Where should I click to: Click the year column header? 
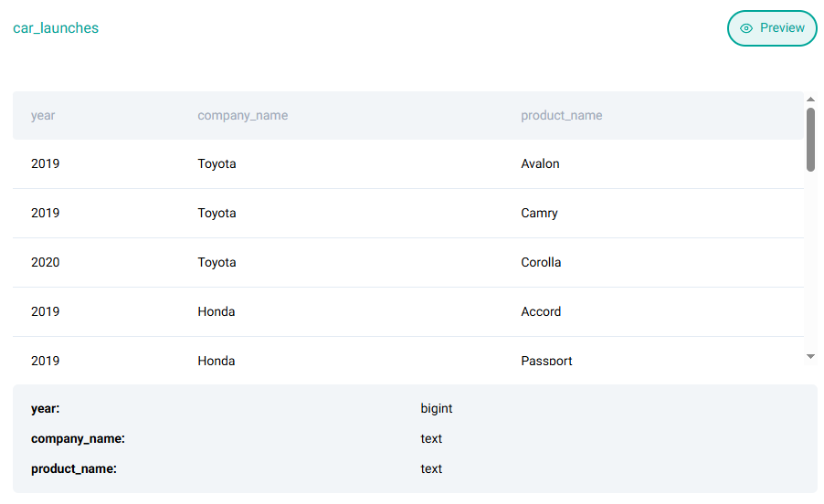click(x=43, y=115)
